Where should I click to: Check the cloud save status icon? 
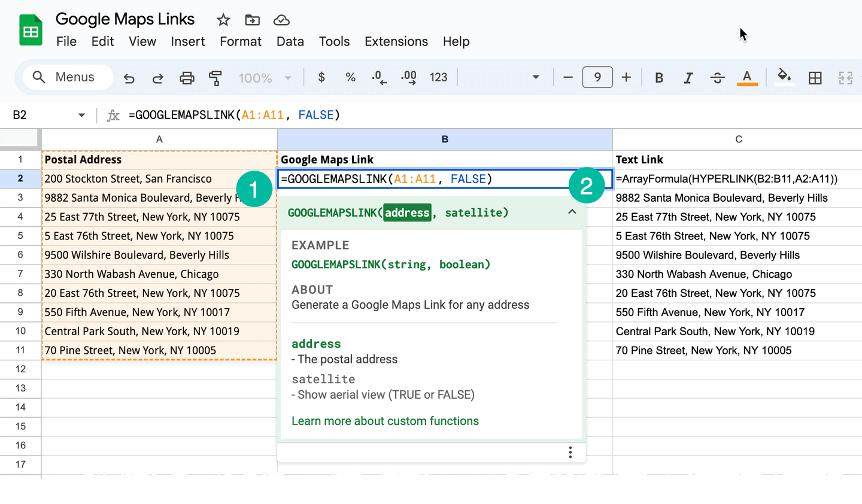pyautogui.click(x=281, y=20)
